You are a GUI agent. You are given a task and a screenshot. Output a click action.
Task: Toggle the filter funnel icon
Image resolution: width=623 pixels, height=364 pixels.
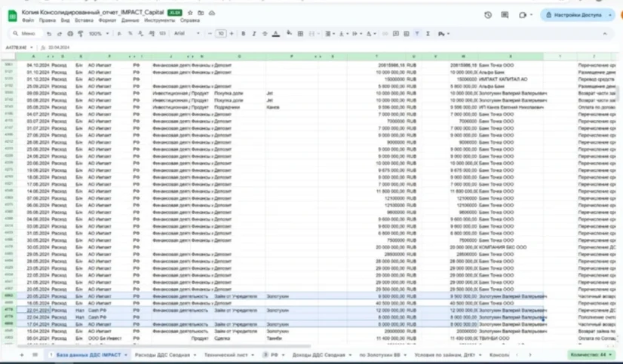[417, 34]
